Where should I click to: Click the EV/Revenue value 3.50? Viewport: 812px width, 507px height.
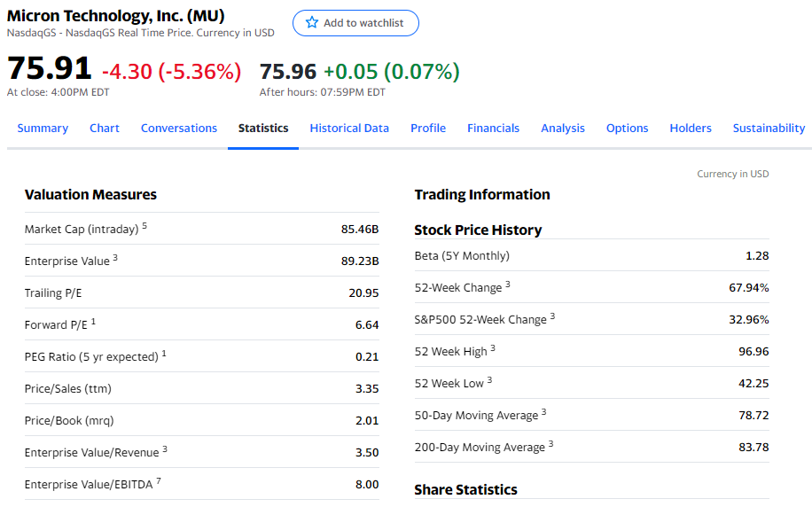tap(367, 453)
